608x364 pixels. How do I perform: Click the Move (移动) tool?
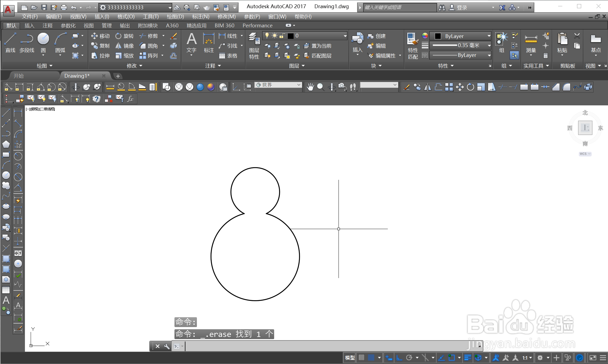click(x=100, y=36)
